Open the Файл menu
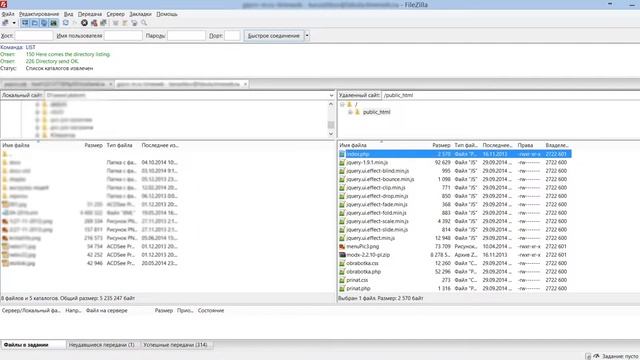 click(8, 14)
